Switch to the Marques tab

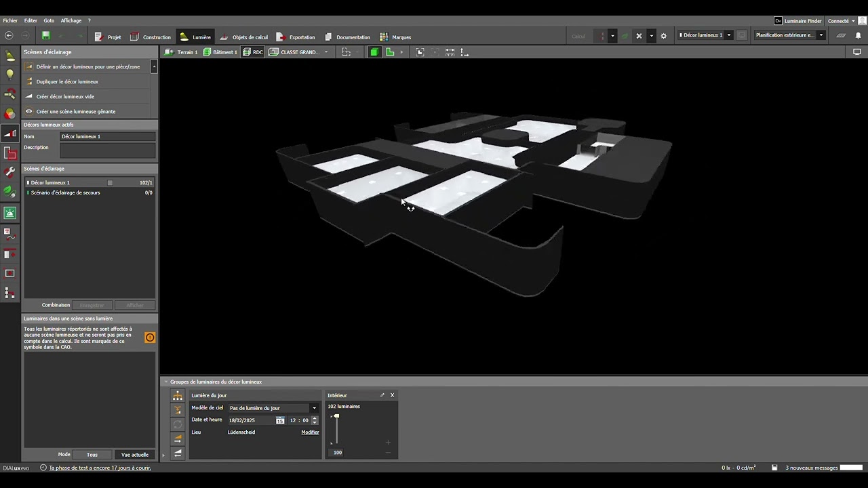tap(395, 37)
